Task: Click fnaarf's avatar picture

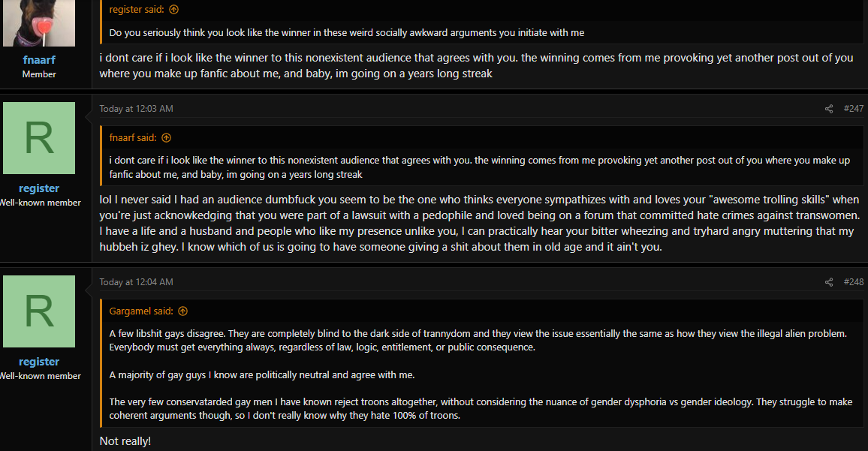Action: (x=39, y=23)
